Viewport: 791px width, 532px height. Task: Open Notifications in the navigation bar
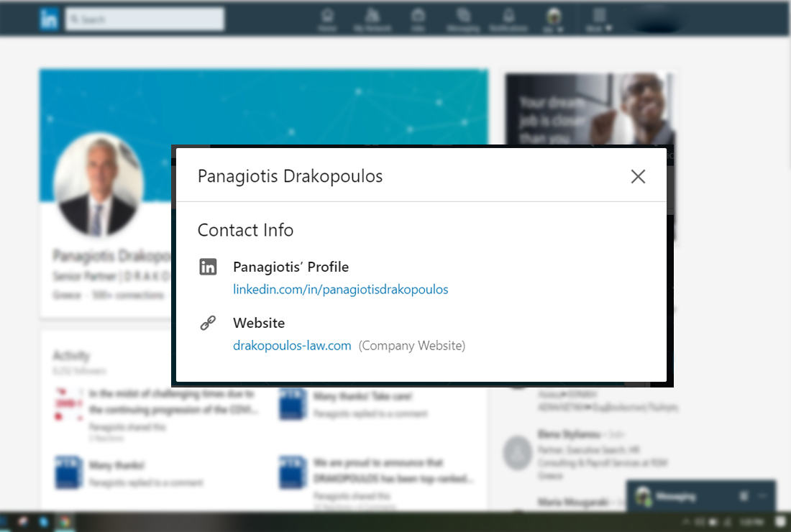point(508,20)
